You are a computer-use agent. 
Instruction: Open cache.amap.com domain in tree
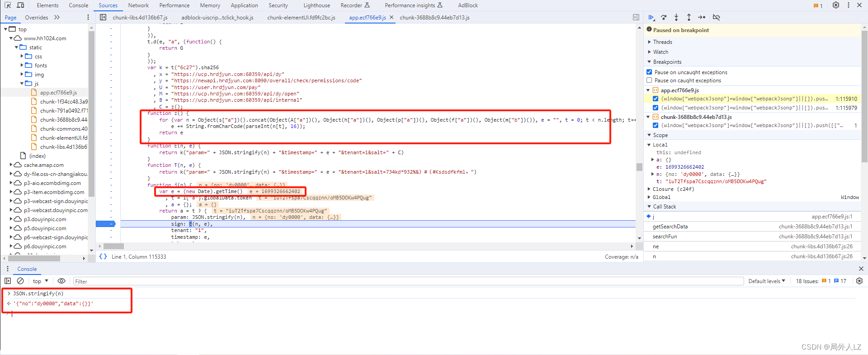[43, 165]
